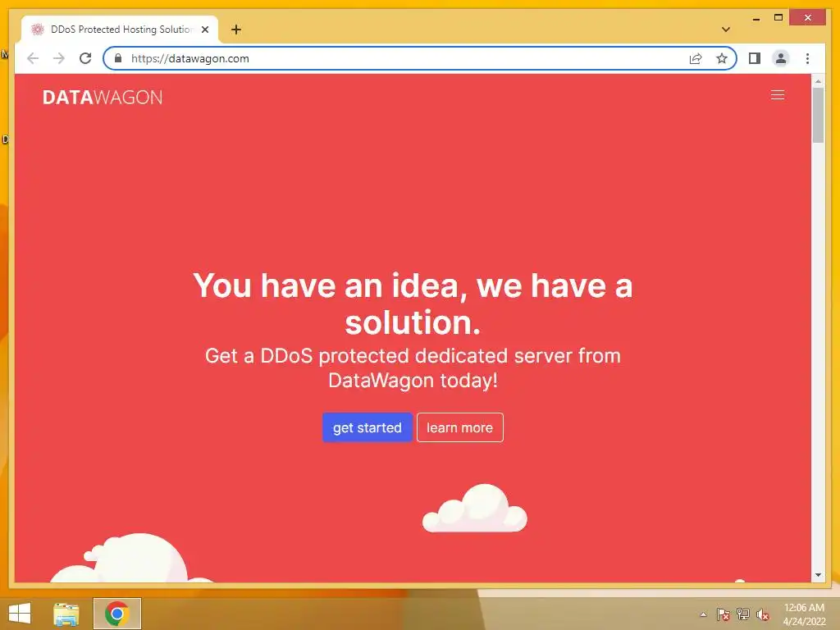This screenshot has height=630, width=840.
Task: Open the Windows Start button
Action: pos(20,614)
